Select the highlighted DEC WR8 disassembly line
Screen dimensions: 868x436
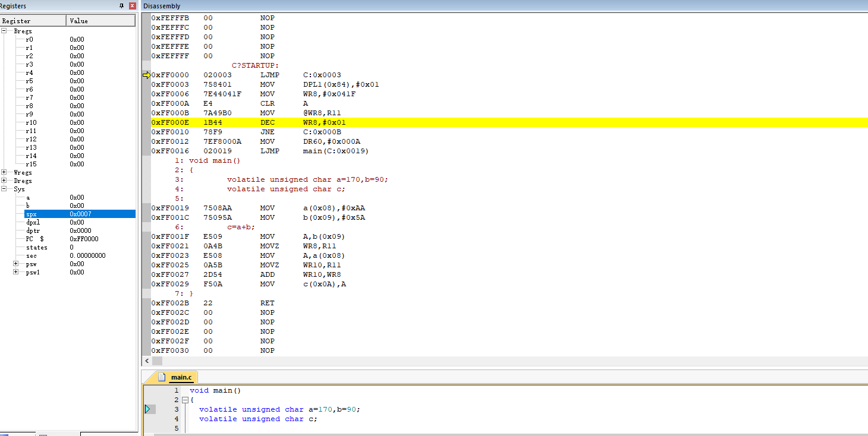[504, 122]
